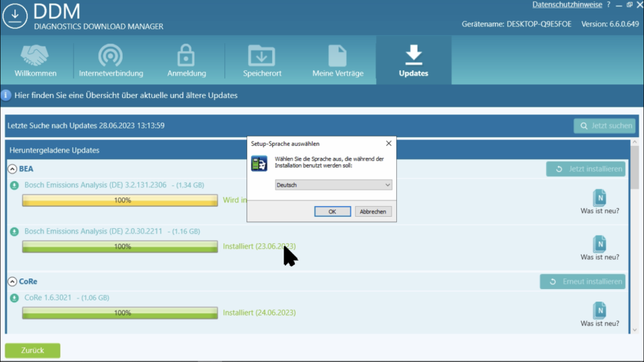Click Jetzt suchen search button
This screenshot has height=362, width=644.
coord(604,126)
